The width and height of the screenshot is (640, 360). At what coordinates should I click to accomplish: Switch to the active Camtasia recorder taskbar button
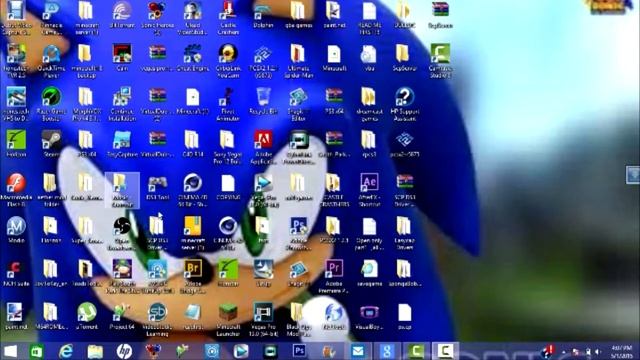pos(445,351)
